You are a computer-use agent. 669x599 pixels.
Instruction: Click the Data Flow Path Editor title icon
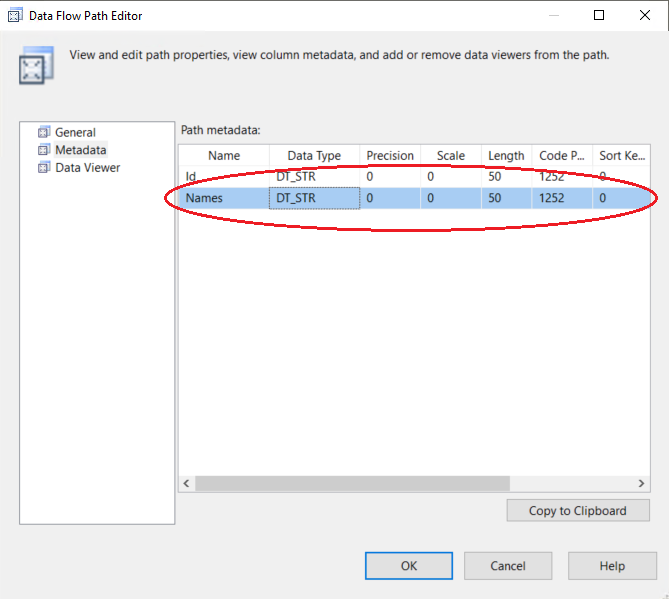coord(16,16)
